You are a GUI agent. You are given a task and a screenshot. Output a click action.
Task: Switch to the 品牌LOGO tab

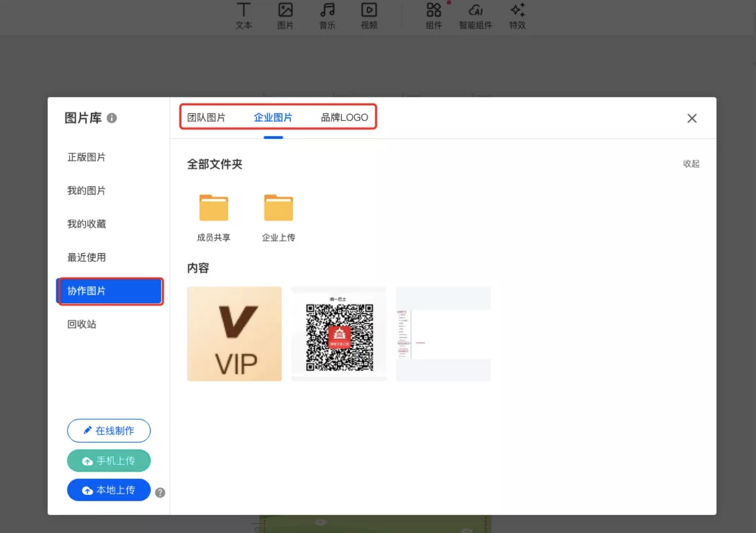(344, 117)
